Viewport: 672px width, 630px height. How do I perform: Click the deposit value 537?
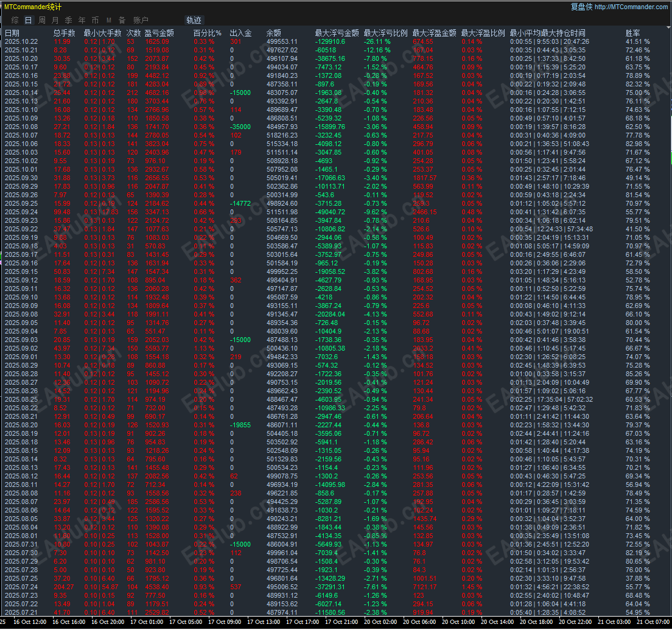tap(236, 587)
